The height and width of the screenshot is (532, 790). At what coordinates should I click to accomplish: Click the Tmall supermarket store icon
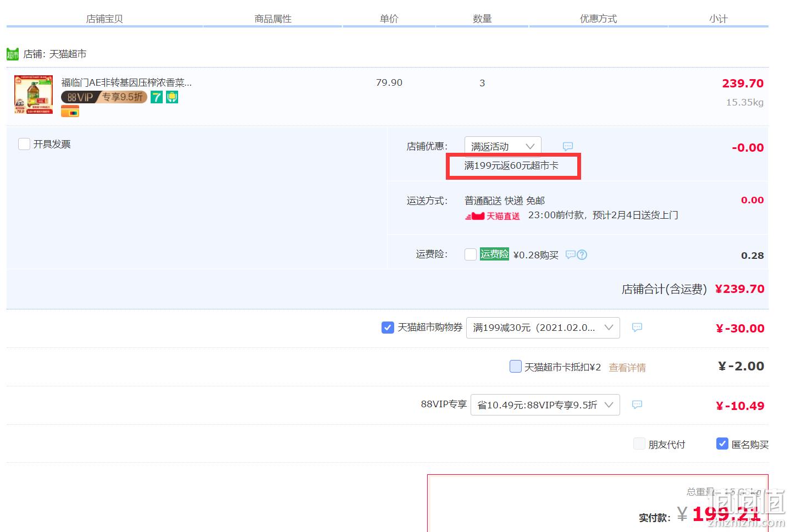point(13,54)
